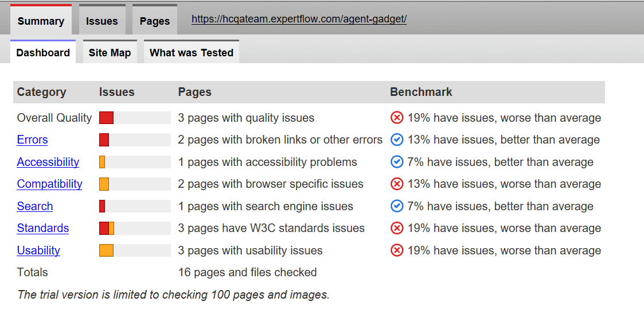Image resolution: width=644 pixels, height=313 pixels.
Task: Click the blue checkmark icon in Errors row
Action: pos(397,140)
